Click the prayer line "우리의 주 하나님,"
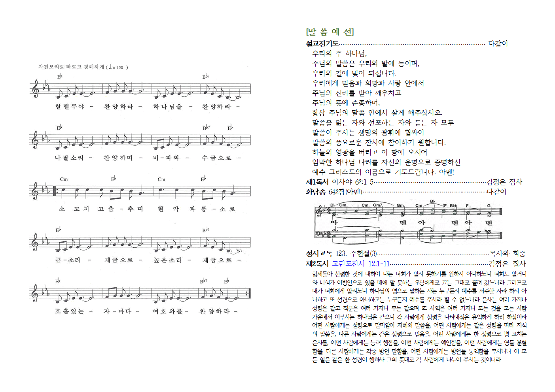The image size is (555, 392). [x=339, y=53]
